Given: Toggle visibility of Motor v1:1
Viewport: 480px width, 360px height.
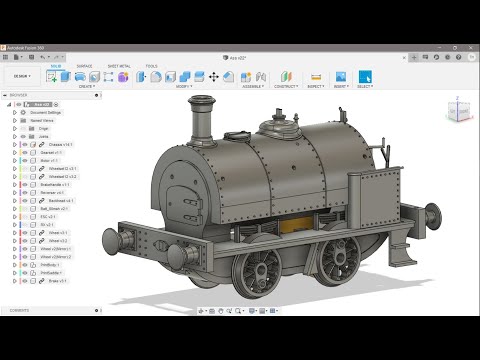Looking at the screenshot, I should pyautogui.click(x=25, y=161).
